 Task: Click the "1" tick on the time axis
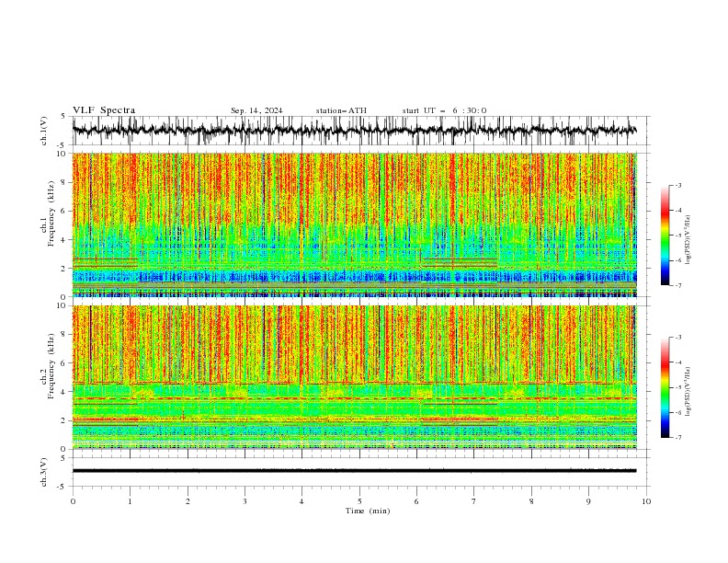[130, 501]
